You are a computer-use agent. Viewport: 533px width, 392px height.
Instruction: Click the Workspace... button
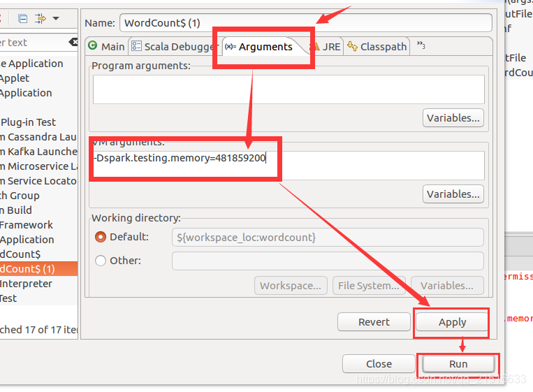tap(291, 286)
